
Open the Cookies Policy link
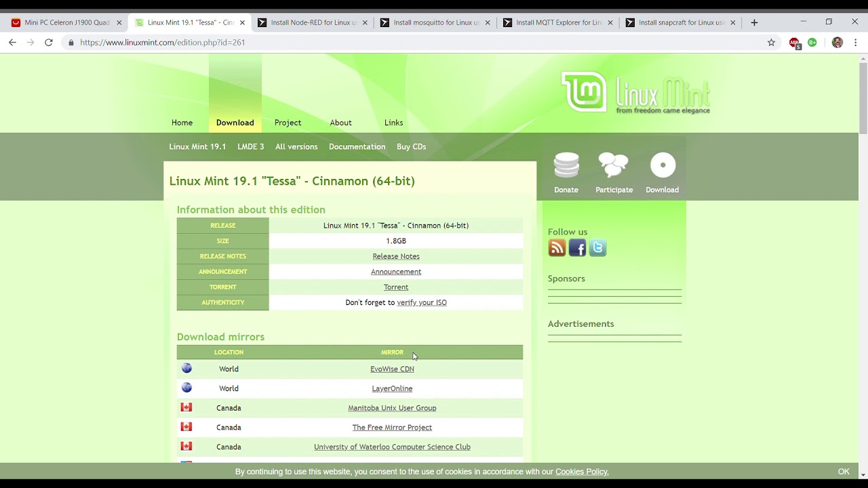click(582, 472)
